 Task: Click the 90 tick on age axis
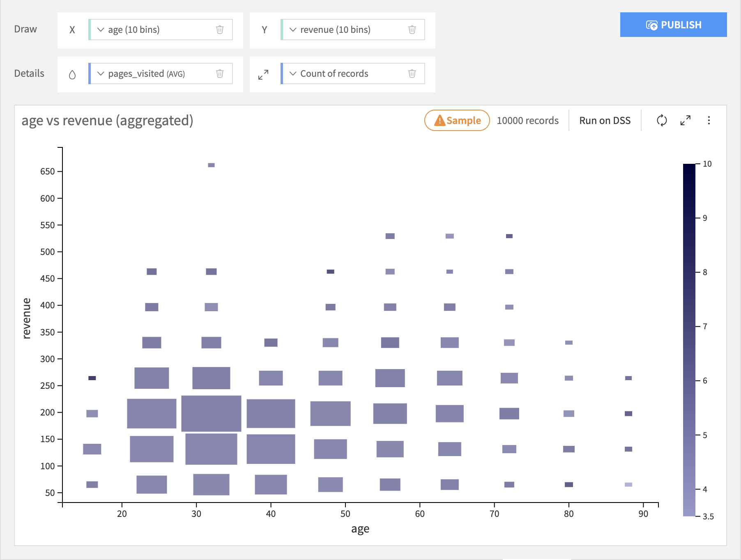pos(643,514)
